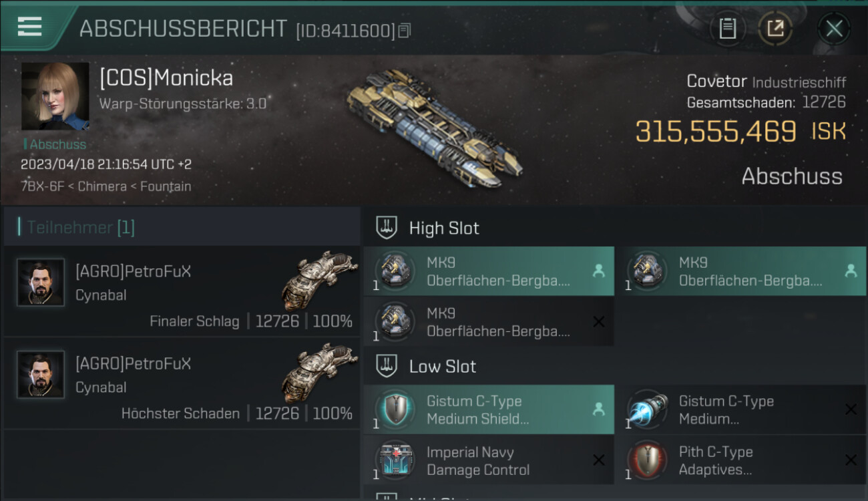Click the 7BX-6F location link
The width and height of the screenshot is (868, 501).
(44, 186)
